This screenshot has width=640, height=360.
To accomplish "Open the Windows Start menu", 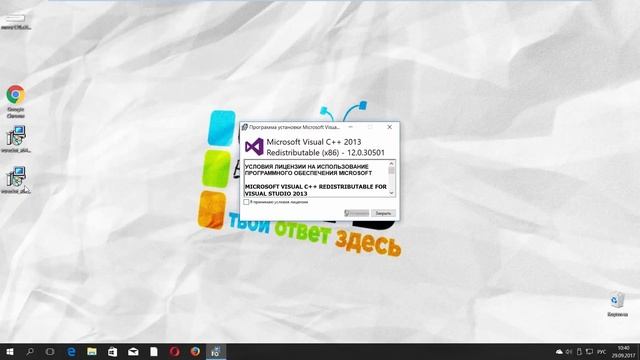I will 10,351.
